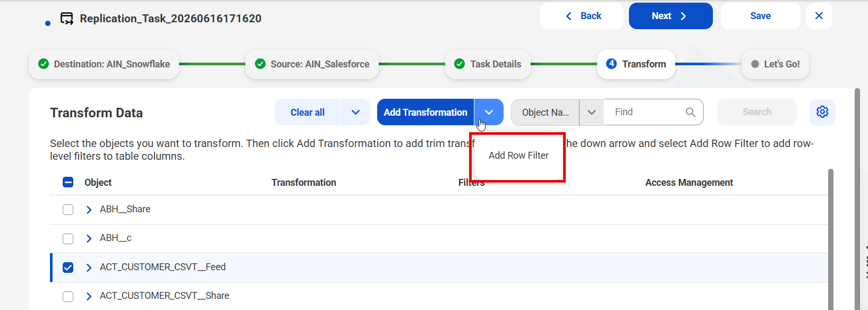868x310 pixels.
Task: Click the replication task icon beside the title
Action: pyautogui.click(x=66, y=19)
